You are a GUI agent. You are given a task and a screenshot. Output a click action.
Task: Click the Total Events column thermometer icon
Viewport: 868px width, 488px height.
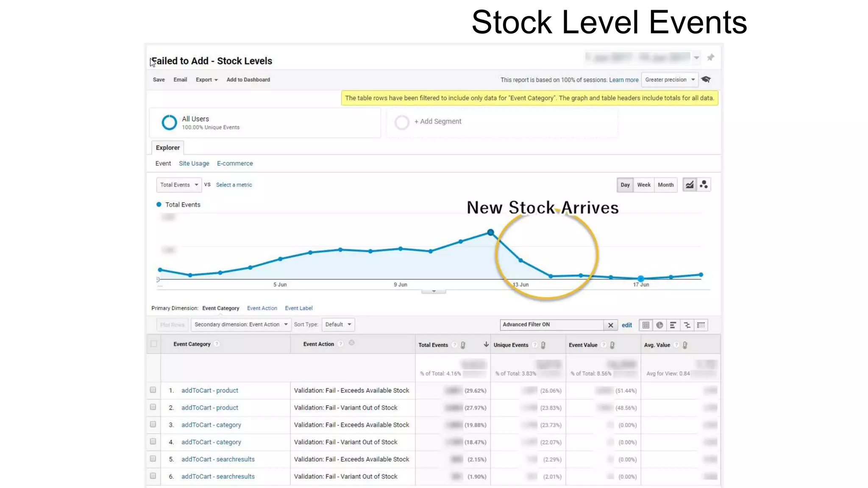pos(463,345)
